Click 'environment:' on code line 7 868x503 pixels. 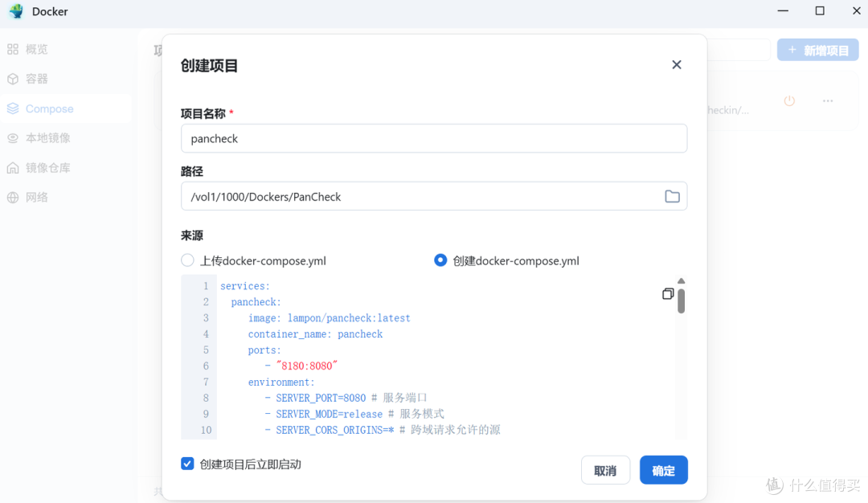281,382
